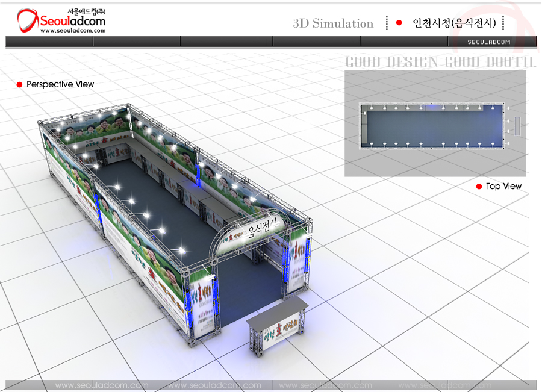
Task: Open the www.seouladcom.com link under the logo
Action: click(x=73, y=31)
